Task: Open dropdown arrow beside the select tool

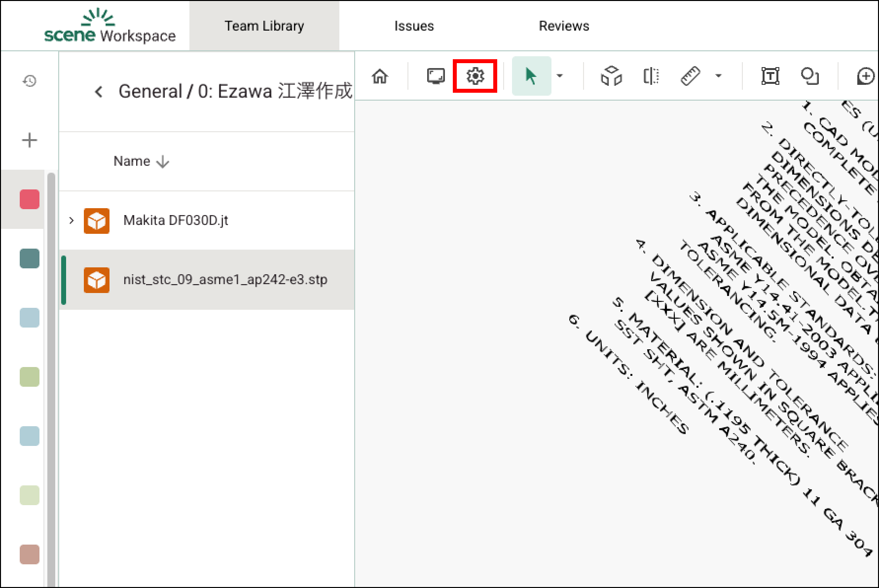Action: [560, 76]
